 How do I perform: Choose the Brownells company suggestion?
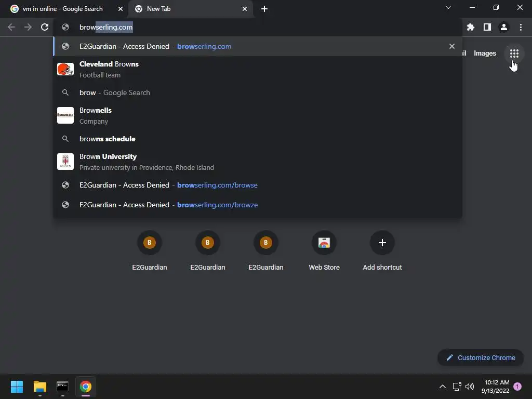pos(258,115)
